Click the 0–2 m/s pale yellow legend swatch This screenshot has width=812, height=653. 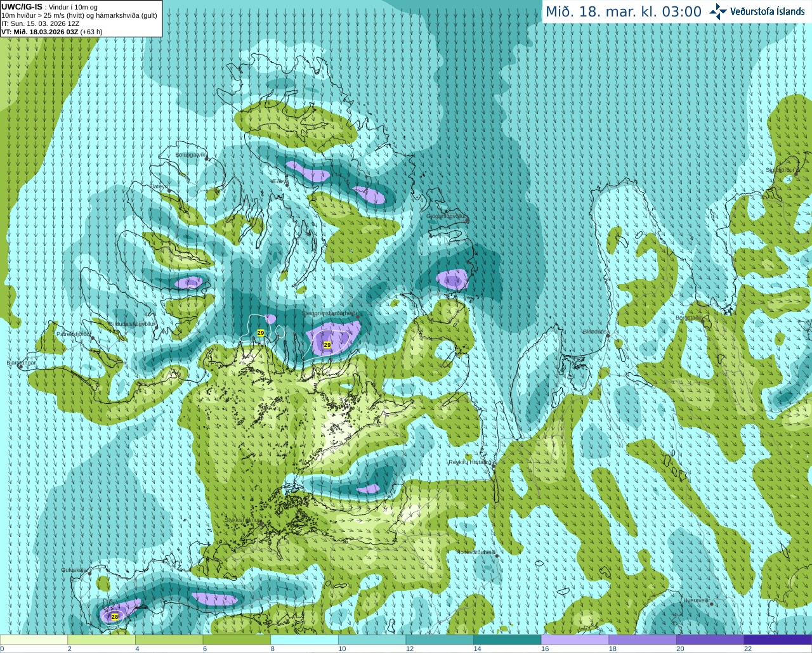click(34, 640)
